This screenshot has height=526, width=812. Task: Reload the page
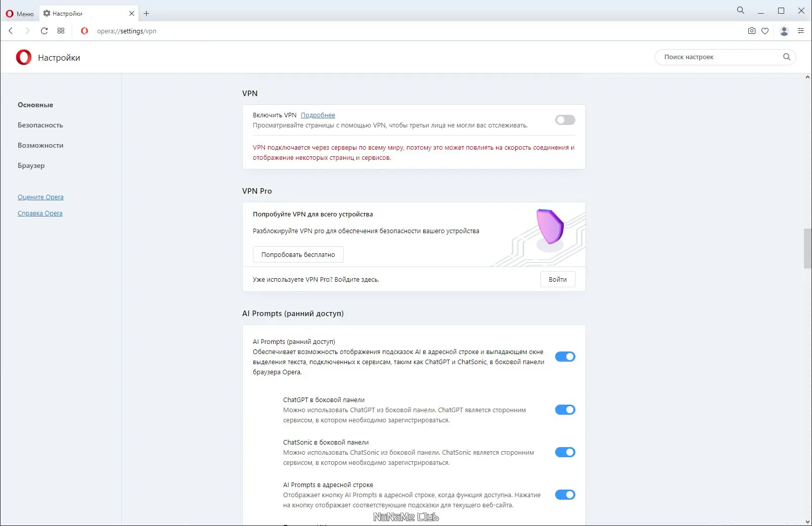44,31
